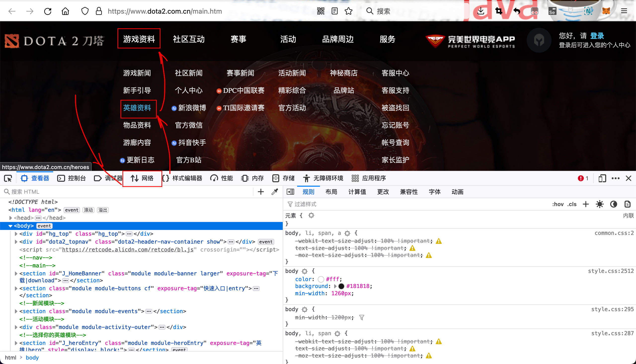Open the 计算值 computed tab
The width and height of the screenshot is (636, 364).
(x=357, y=192)
